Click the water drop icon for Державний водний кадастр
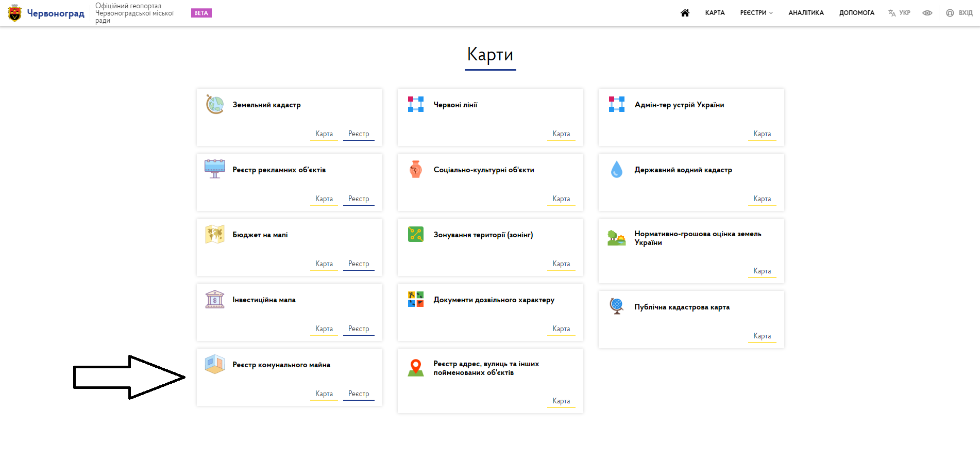Screen dimensions: 980x457 (617, 169)
